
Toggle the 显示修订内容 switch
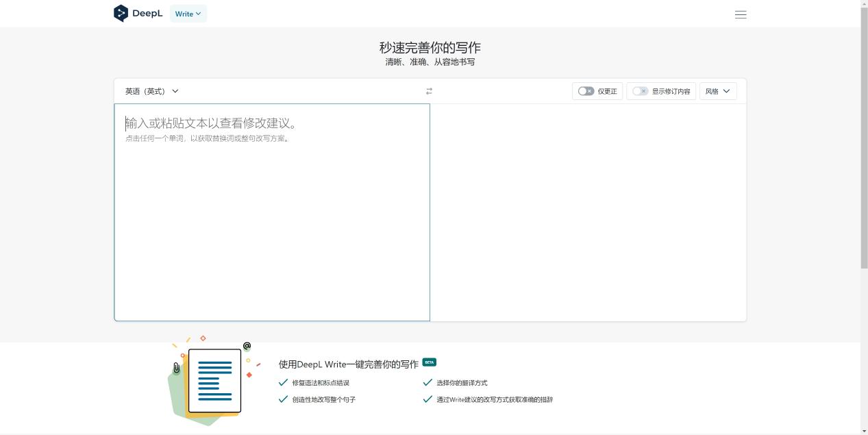point(640,91)
